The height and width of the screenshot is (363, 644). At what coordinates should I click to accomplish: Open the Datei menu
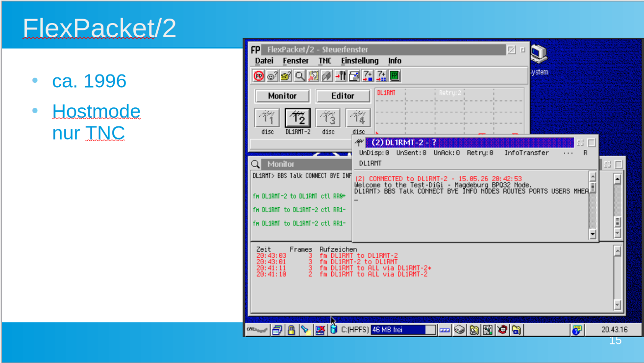(264, 61)
